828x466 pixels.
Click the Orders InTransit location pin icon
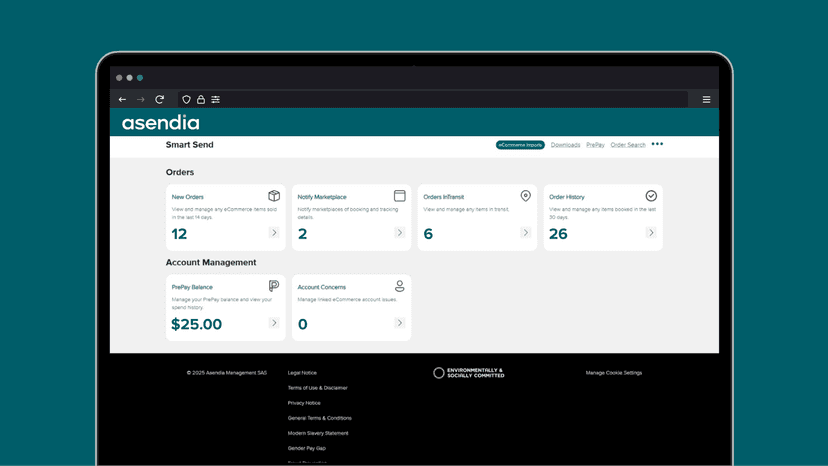(x=525, y=196)
